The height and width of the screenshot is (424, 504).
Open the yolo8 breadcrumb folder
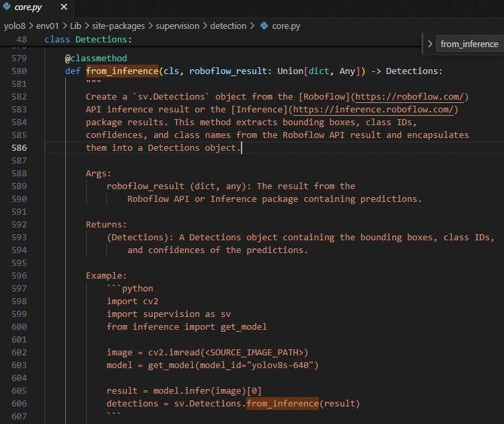click(x=14, y=26)
